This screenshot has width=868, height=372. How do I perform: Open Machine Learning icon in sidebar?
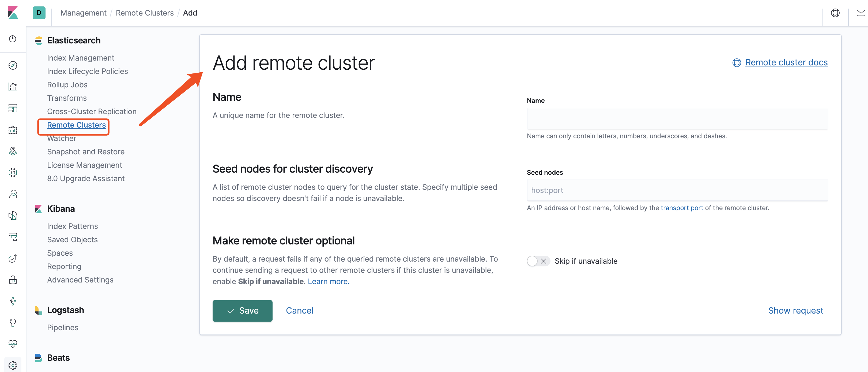(13, 173)
